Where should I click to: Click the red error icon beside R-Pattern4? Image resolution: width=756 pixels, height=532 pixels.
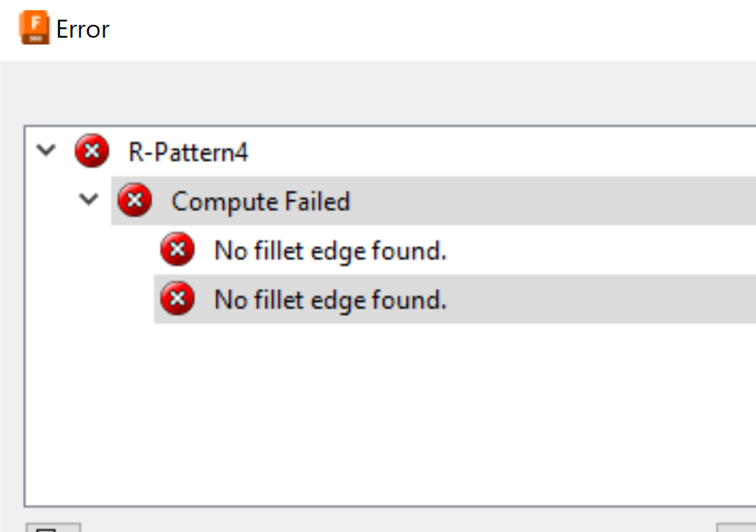(92, 152)
